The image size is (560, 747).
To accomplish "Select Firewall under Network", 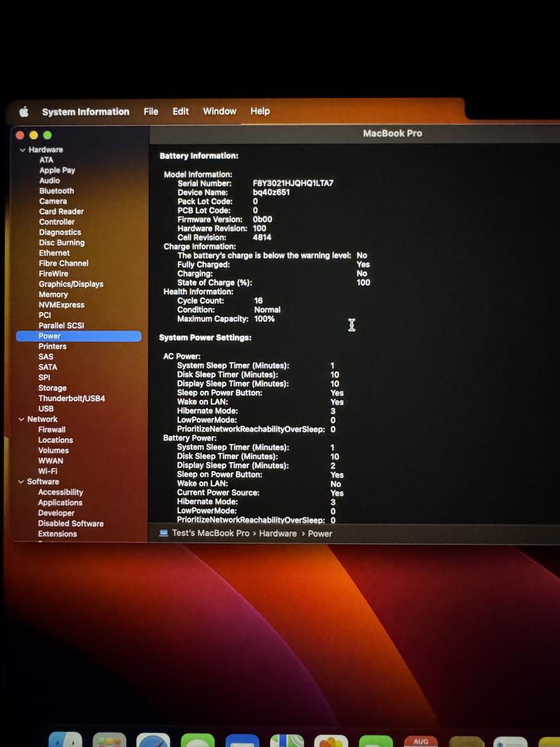I will pos(52,430).
